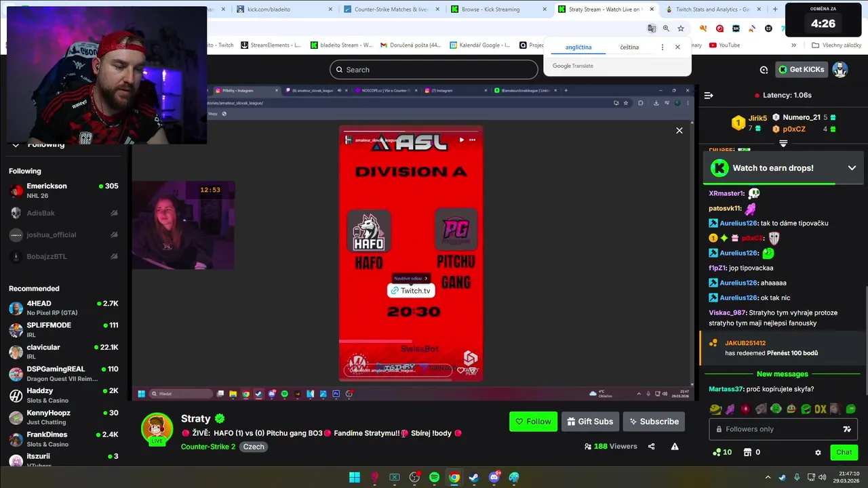Open the FrankDimes recommended channel
868x488 pixels.
coord(64,439)
